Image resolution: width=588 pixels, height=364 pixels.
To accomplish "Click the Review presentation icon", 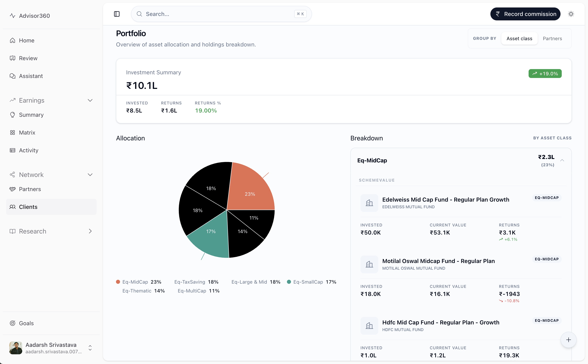I will coord(13,58).
